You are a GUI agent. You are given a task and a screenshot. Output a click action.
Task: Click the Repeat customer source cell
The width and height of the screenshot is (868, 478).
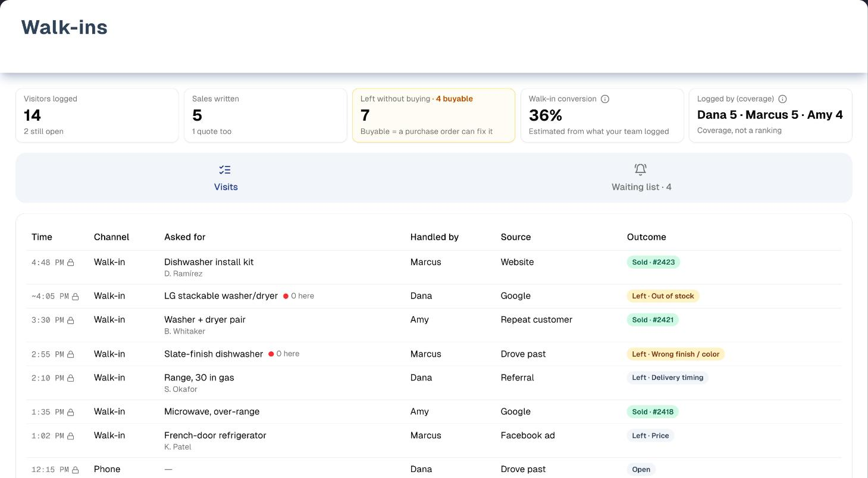(x=537, y=320)
